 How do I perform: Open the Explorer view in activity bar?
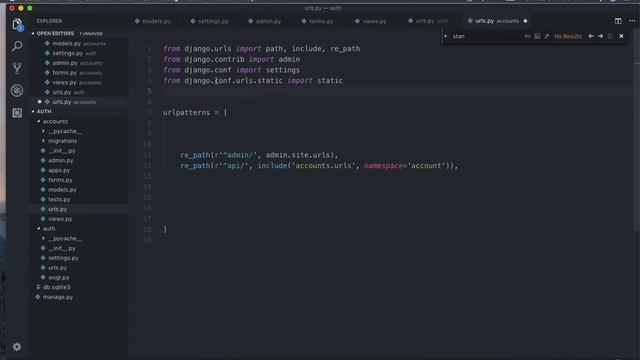coord(17,24)
